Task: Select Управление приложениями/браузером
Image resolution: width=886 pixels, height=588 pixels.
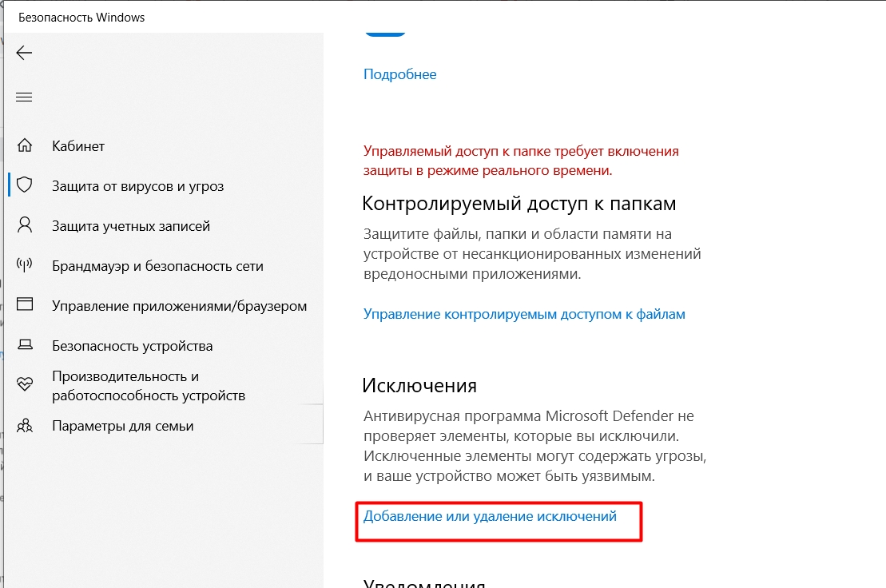Action: coord(180,306)
